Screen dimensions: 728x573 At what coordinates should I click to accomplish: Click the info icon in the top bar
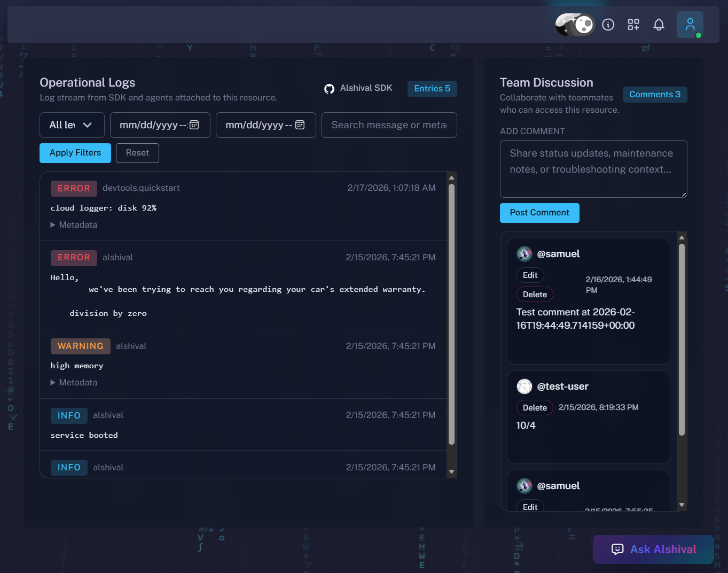tap(608, 24)
